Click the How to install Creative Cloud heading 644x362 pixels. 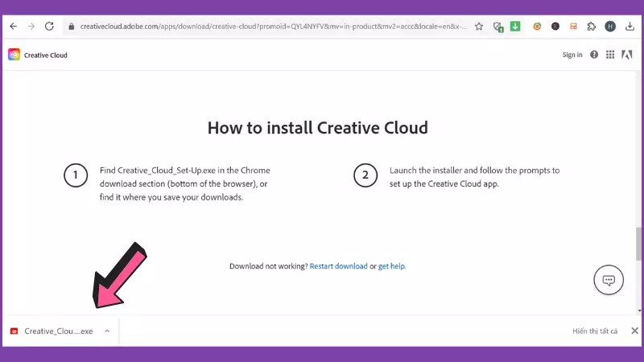pos(317,128)
